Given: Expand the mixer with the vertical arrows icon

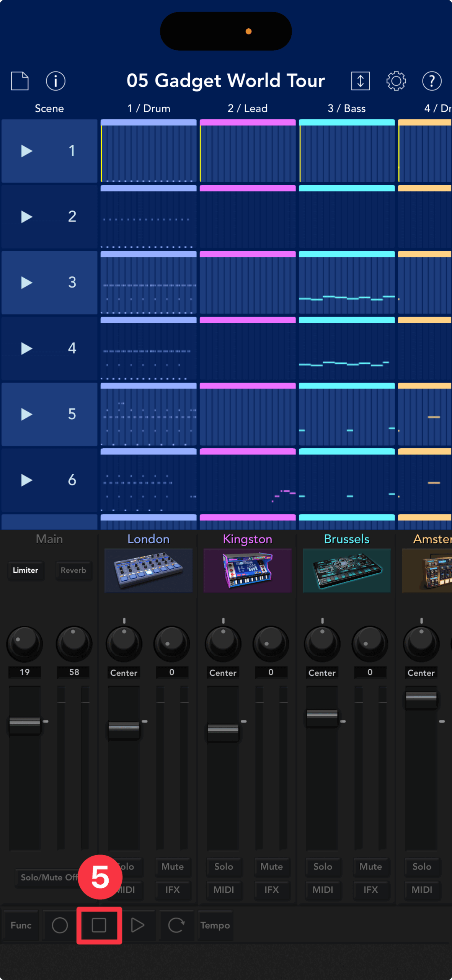Looking at the screenshot, I should pos(360,81).
